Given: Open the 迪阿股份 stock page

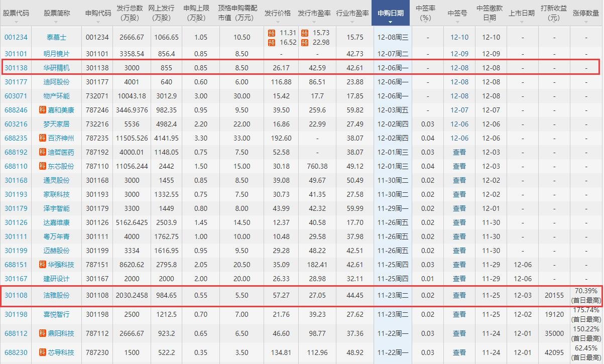Looking at the screenshot, I should pyautogui.click(x=57, y=82).
